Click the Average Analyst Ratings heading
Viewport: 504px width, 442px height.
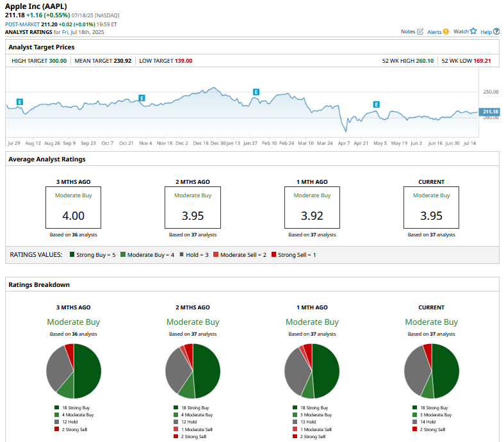click(47, 159)
